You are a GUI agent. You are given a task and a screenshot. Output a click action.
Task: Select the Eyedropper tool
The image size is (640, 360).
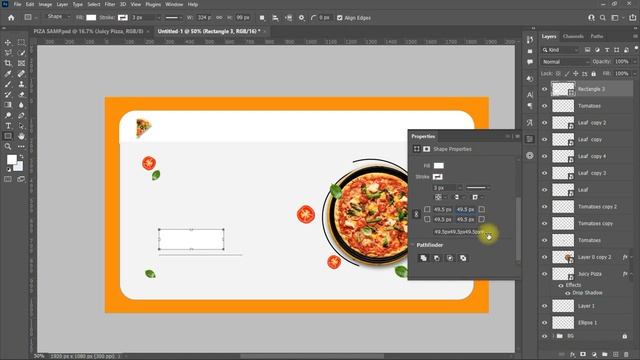point(8,74)
